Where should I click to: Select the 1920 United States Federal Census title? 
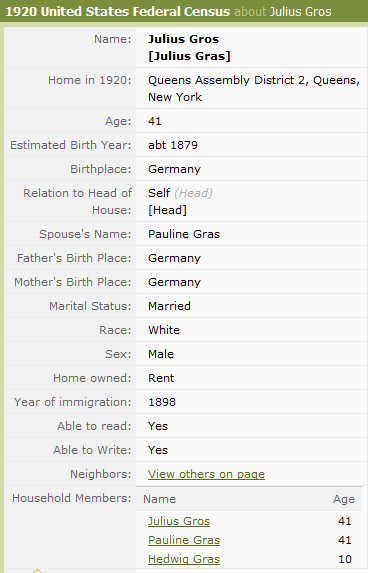118,11
